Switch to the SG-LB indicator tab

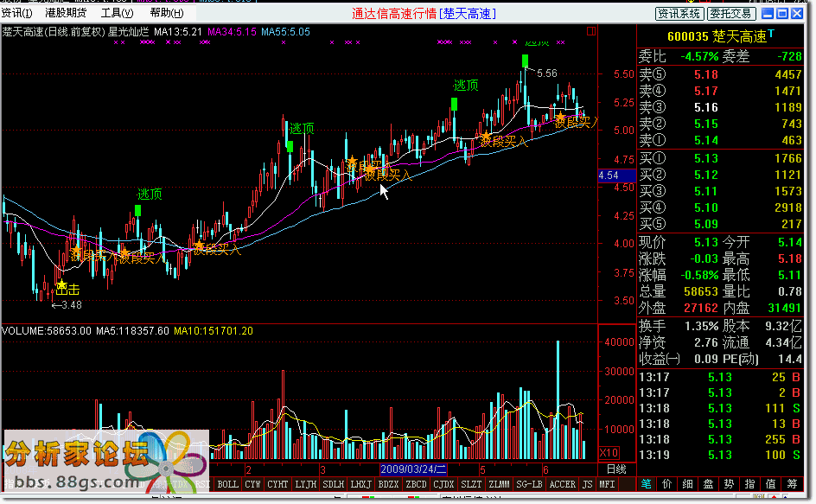click(x=529, y=484)
